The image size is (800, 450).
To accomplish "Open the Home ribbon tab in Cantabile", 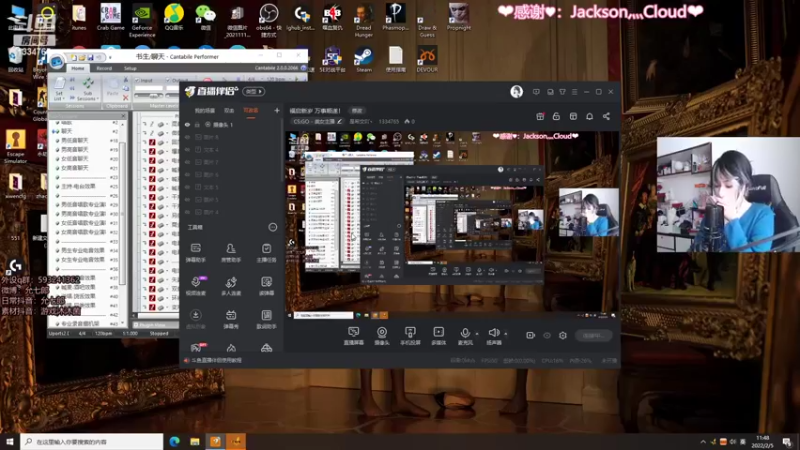I will 78,68.
